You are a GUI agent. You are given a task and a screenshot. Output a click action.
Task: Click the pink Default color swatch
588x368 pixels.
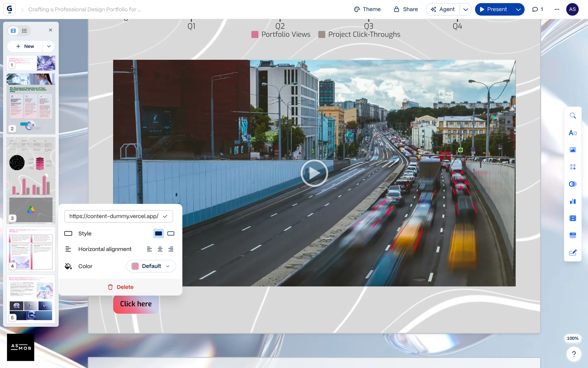[135, 266]
